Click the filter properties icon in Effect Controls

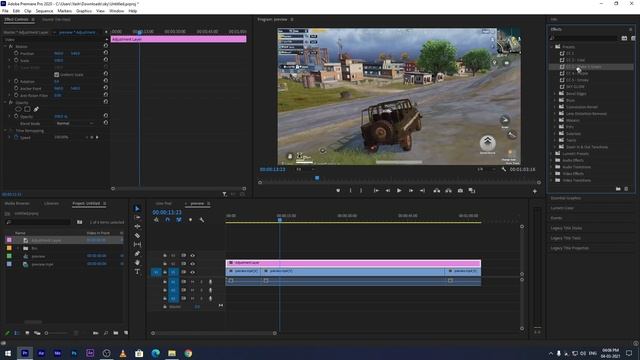[x=224, y=194]
